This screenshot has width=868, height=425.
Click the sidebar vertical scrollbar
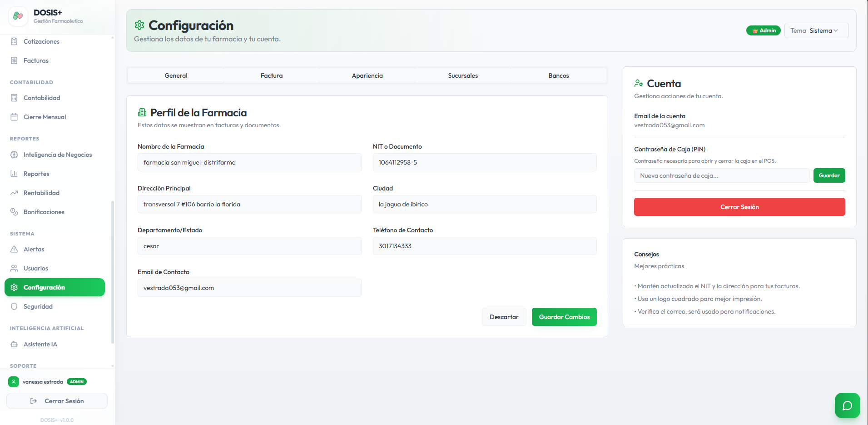(112, 272)
